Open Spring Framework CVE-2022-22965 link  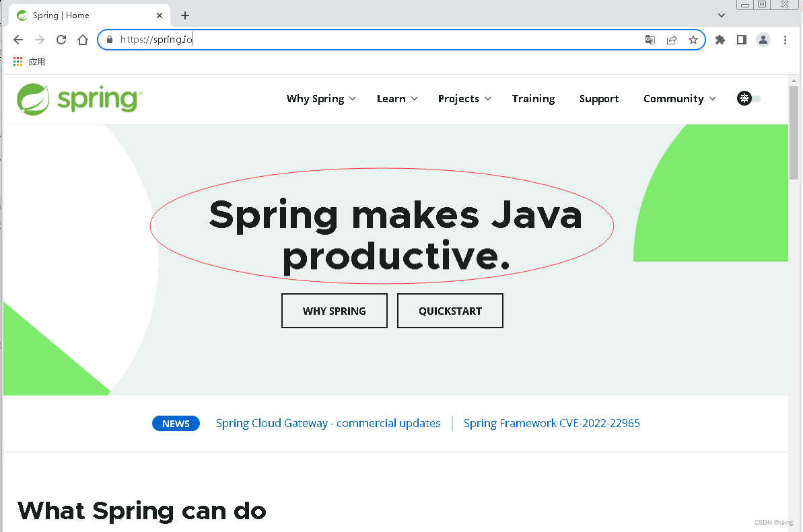[551, 423]
